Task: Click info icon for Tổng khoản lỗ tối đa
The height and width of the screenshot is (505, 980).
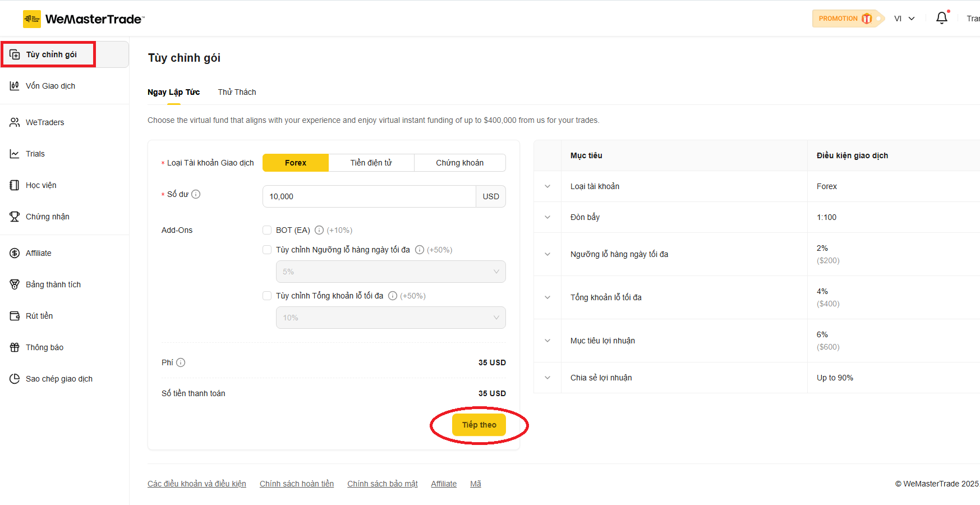Action: (393, 296)
